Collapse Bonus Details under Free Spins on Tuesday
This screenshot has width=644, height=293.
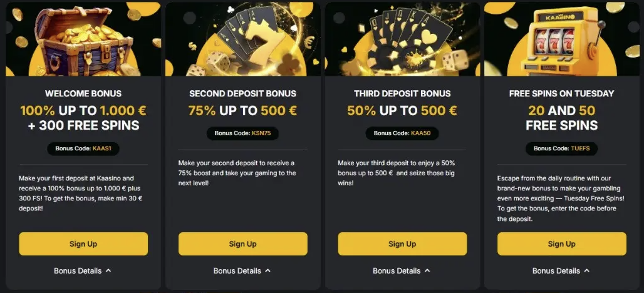click(561, 271)
